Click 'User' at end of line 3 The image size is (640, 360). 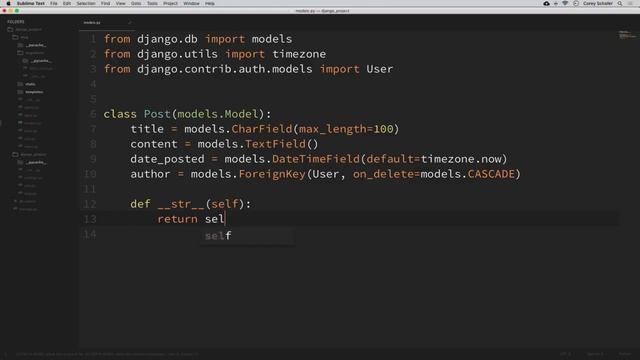pyautogui.click(x=379, y=69)
